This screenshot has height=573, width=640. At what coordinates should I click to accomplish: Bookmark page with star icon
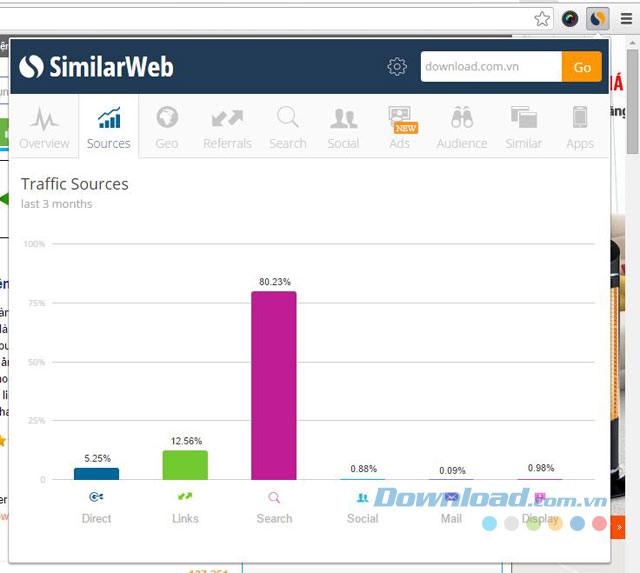click(542, 18)
